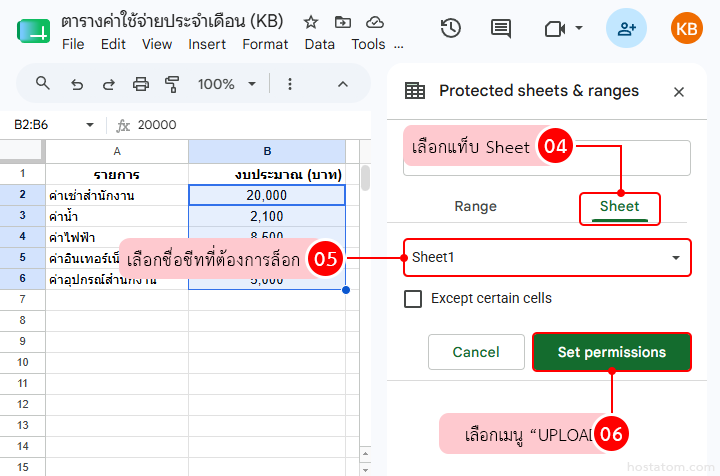Viewport: 720px width, 476px height.
Task: Select cell ค่าเช่าสำนักงาน
Action: tap(117, 195)
